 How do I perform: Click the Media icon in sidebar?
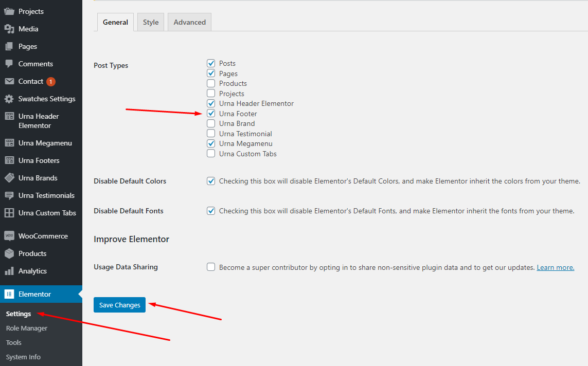click(x=9, y=29)
